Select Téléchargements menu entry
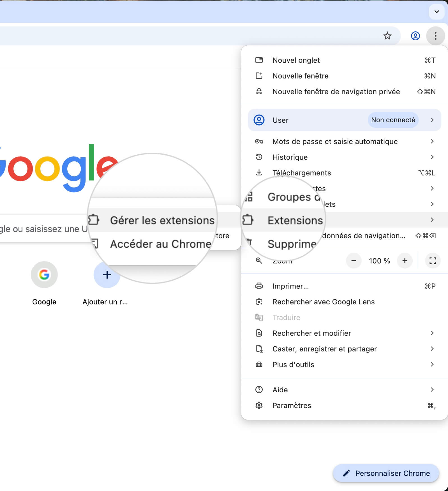Screen dimensions: 448x491 click(x=344, y=173)
